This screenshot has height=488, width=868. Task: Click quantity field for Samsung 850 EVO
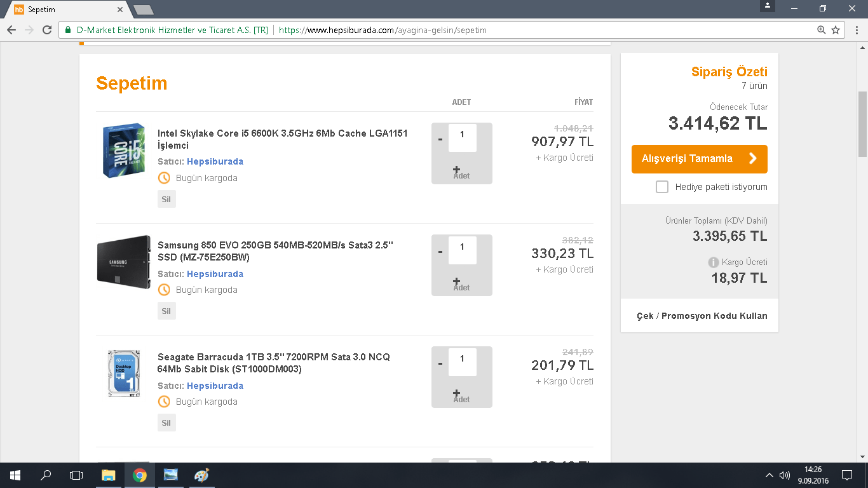click(x=462, y=250)
